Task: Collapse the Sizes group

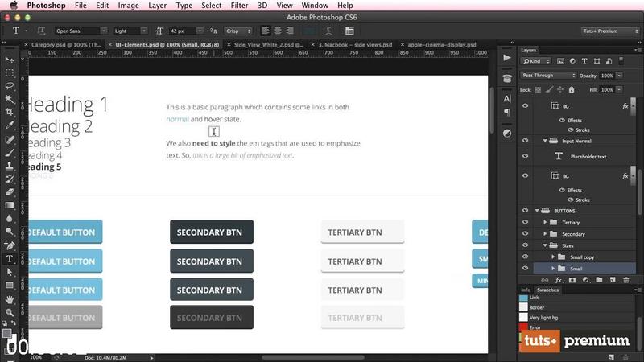Action: point(545,245)
